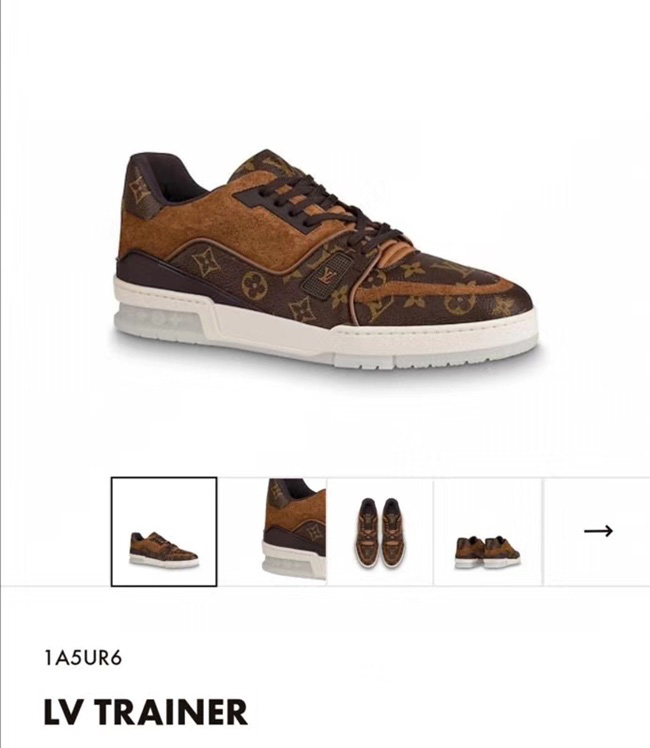Select the top-down pair view thumbnail
Viewport: 650px width, 748px height.
click(380, 532)
